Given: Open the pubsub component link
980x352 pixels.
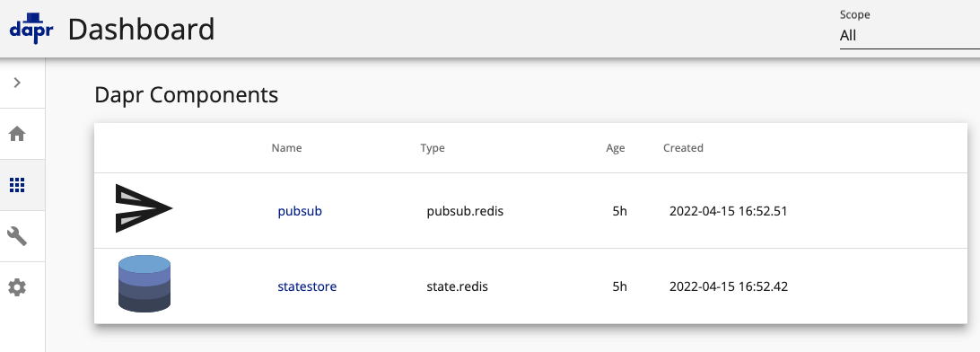Looking at the screenshot, I should 300,211.
